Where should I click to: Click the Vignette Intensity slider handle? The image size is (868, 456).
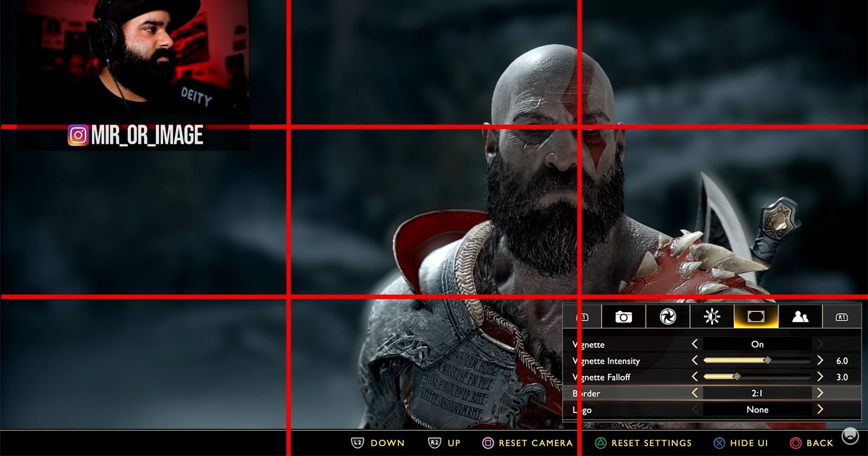[x=767, y=360]
